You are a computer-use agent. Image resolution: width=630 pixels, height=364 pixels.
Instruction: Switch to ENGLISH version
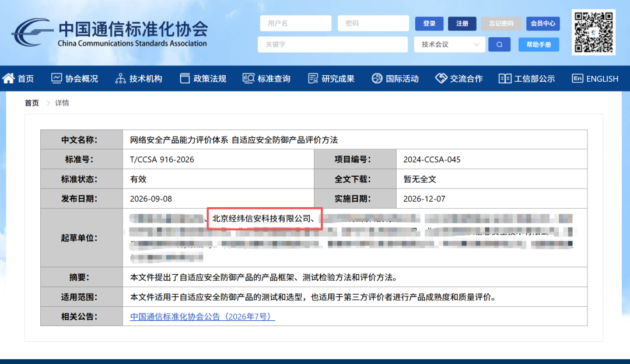coord(595,79)
